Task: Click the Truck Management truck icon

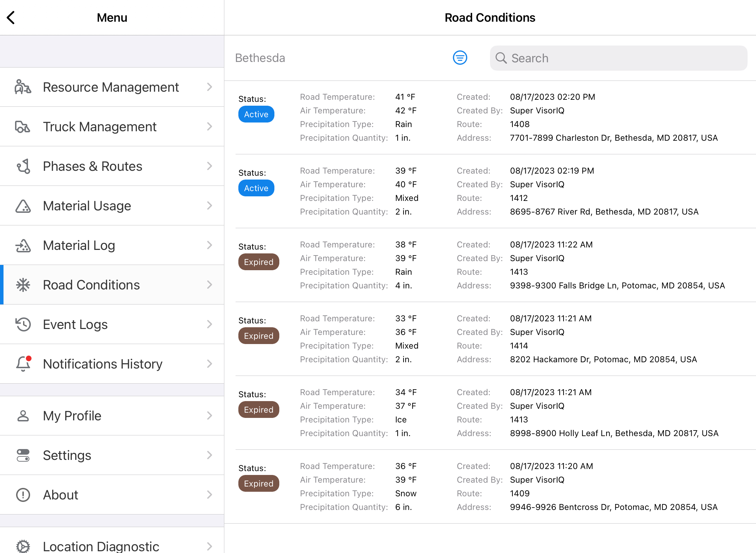Action: pyautogui.click(x=23, y=127)
